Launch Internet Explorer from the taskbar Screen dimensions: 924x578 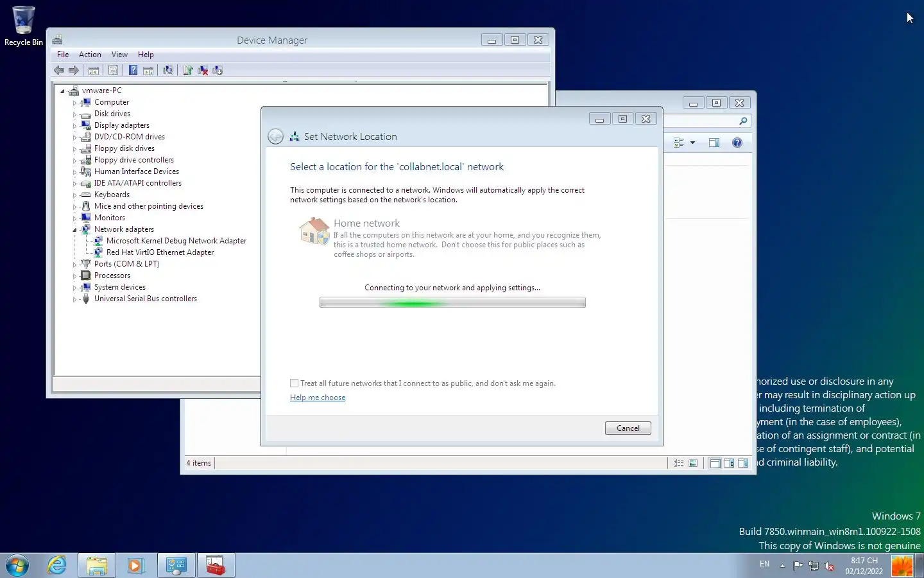[57, 565]
